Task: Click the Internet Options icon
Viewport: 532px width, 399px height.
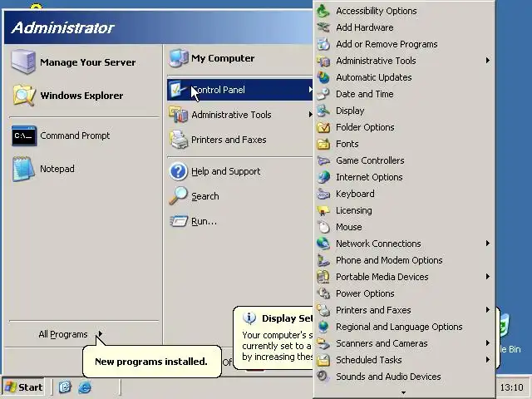Action: coord(323,177)
